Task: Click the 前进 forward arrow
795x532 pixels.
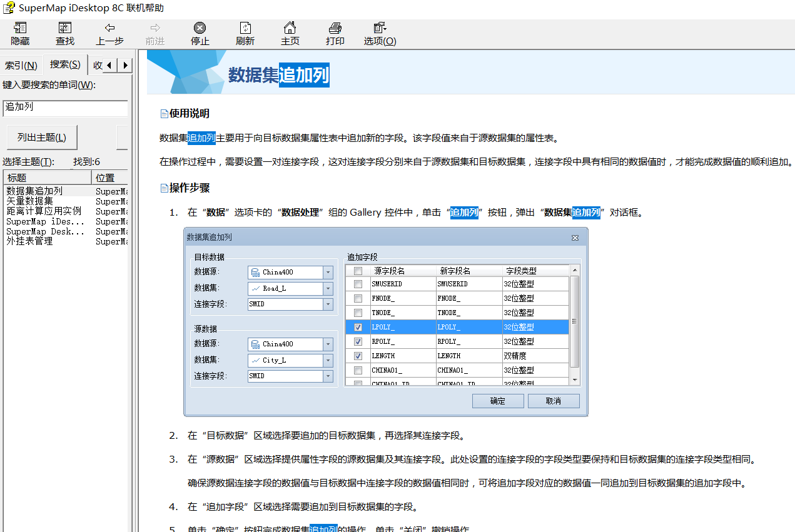Action: coord(155,34)
